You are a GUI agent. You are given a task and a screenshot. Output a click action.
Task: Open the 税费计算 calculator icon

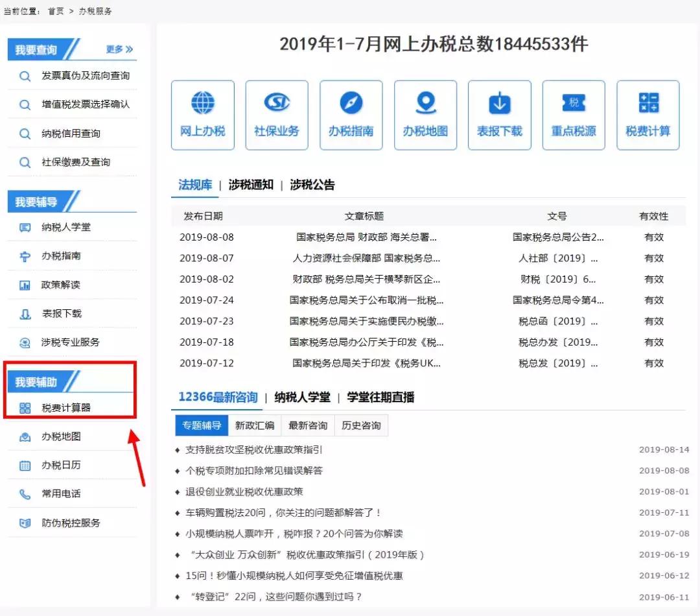[647, 114]
